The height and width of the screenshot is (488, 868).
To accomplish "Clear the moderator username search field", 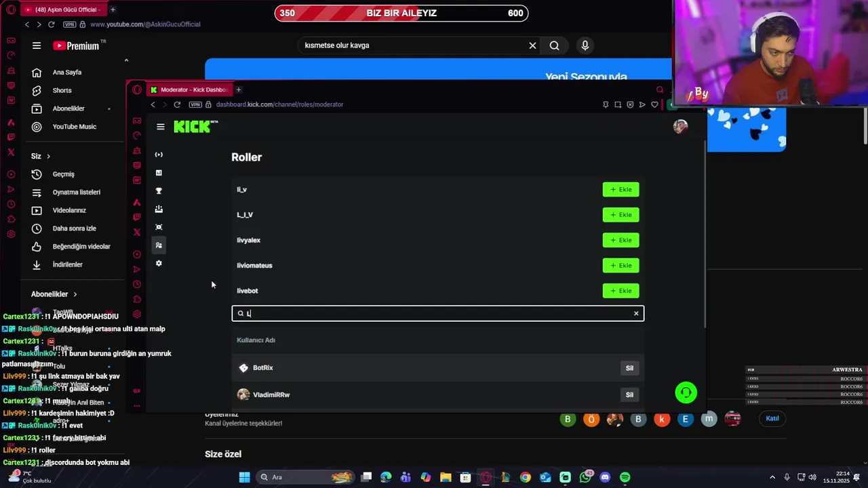I will (636, 313).
